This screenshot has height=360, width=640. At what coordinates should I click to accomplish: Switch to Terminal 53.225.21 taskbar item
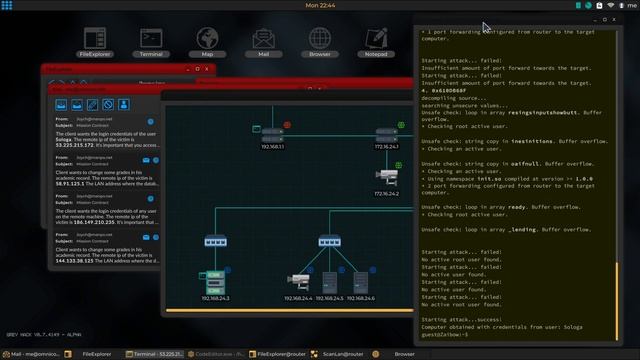pyautogui.click(x=154, y=354)
